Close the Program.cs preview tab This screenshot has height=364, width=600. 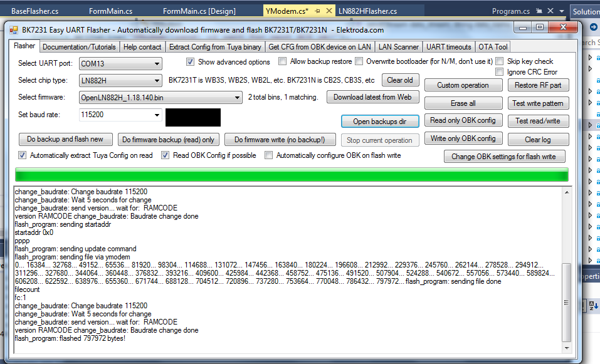click(x=550, y=11)
